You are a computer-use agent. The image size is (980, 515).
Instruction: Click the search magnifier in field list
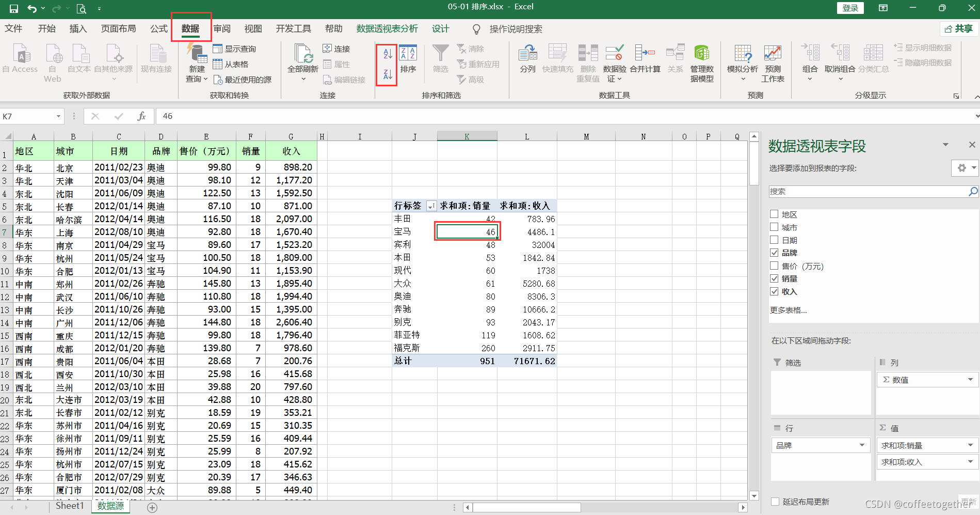pyautogui.click(x=973, y=192)
